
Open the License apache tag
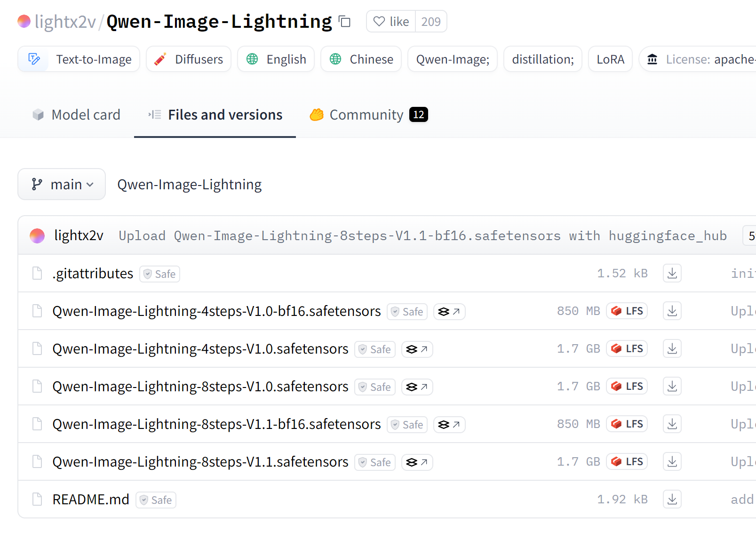698,59
